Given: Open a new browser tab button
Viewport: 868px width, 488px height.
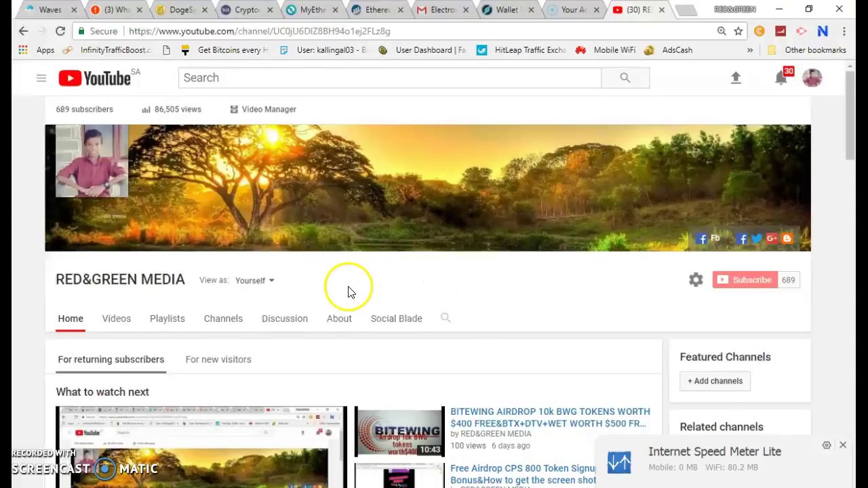Looking at the screenshot, I should (x=686, y=9).
